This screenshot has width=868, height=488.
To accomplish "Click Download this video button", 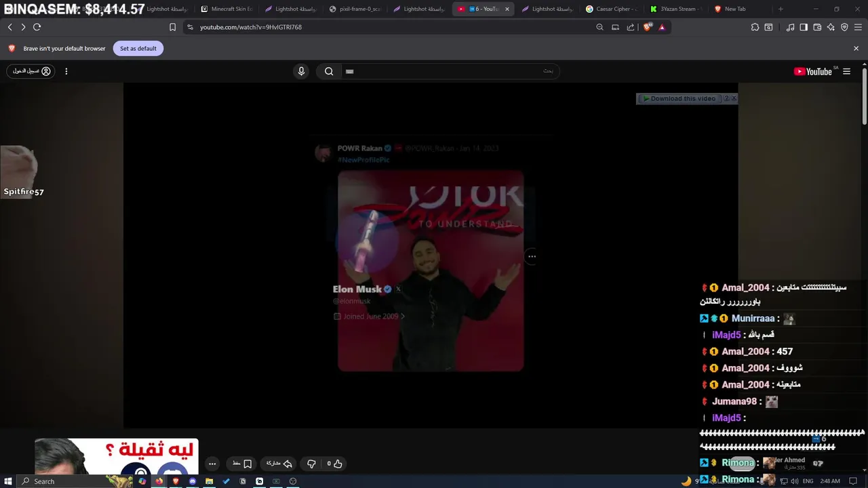I will click(x=679, y=98).
